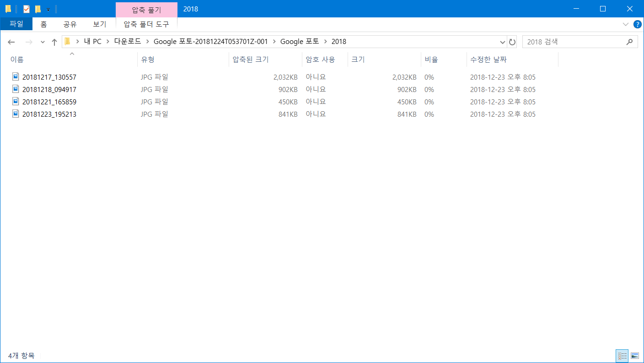644x363 pixels.
Task: Open the recent locations dropdown
Action: (43, 42)
